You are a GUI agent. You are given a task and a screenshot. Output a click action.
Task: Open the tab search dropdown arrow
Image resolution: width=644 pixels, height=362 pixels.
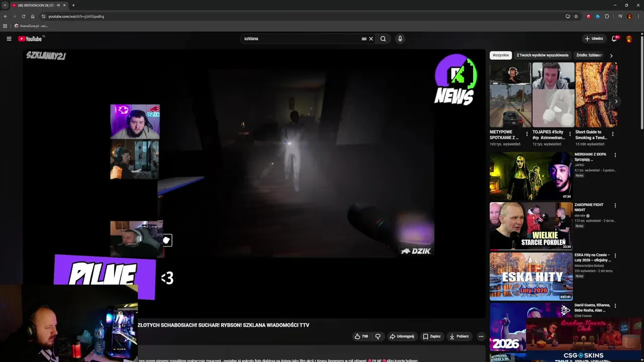5,5
